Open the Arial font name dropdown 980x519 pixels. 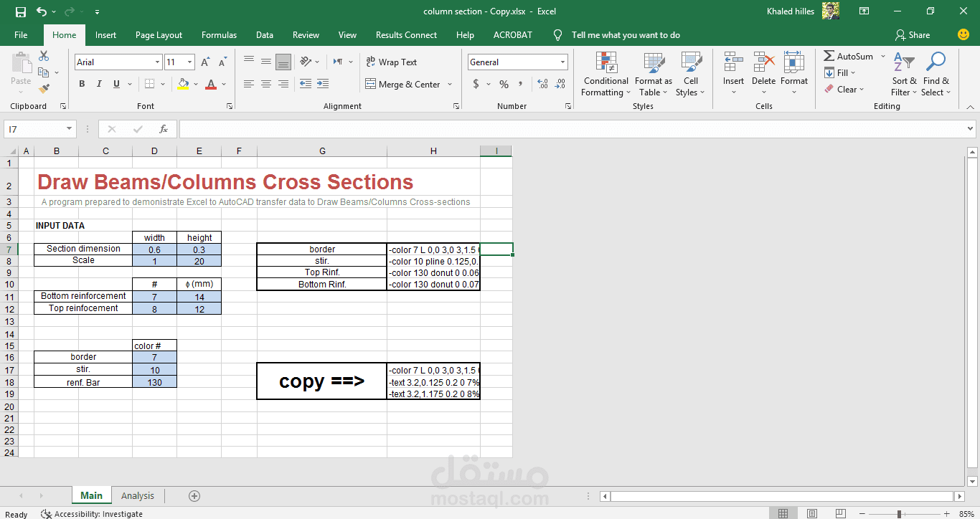pyautogui.click(x=158, y=62)
